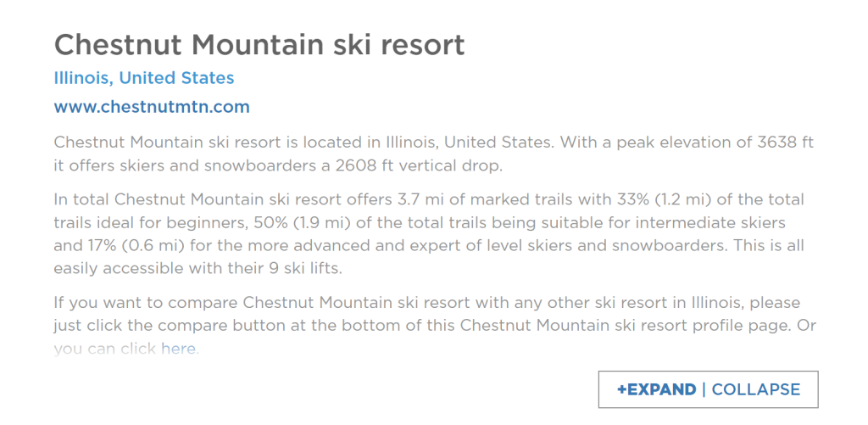Viewport: 868px width, 425px height.
Task: Follow the faded 'here' comparison link
Action: (178, 350)
